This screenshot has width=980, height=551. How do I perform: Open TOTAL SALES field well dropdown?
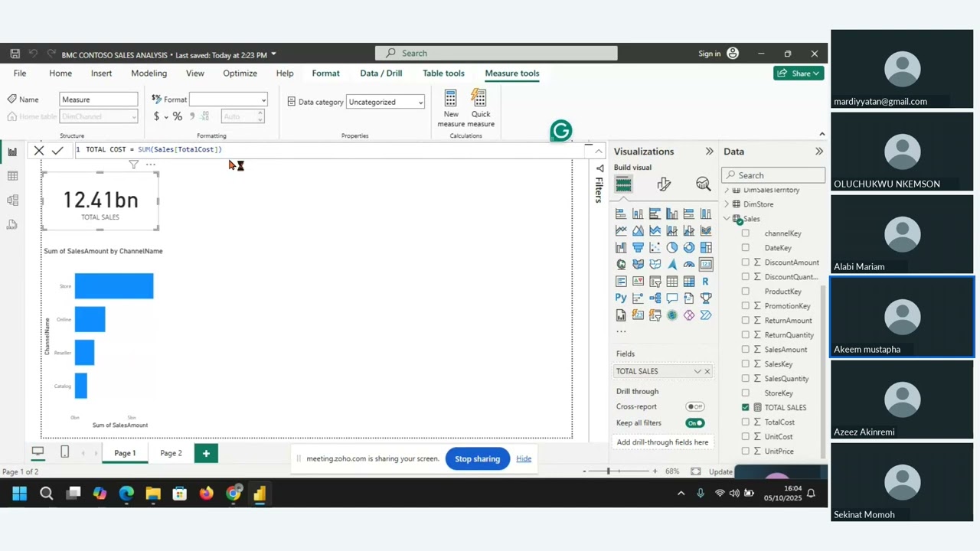[x=697, y=371]
